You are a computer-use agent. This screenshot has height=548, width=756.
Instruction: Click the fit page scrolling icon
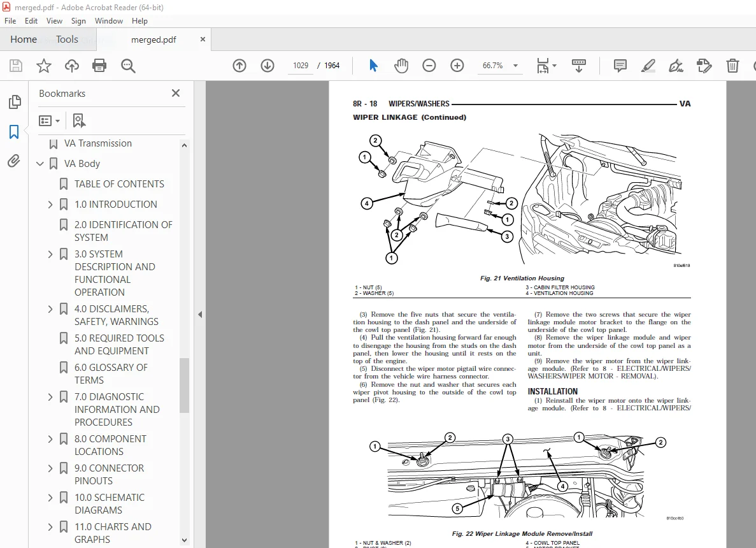pyautogui.click(x=543, y=66)
